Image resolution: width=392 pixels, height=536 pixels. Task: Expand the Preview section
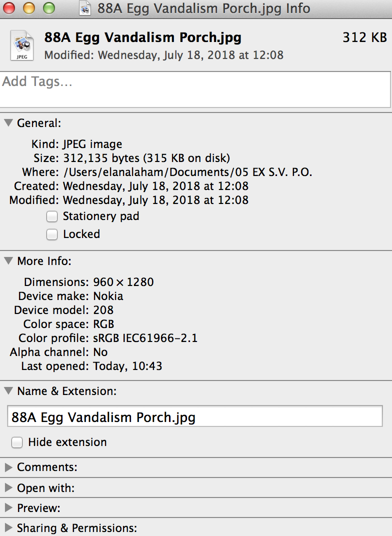pos(8,508)
